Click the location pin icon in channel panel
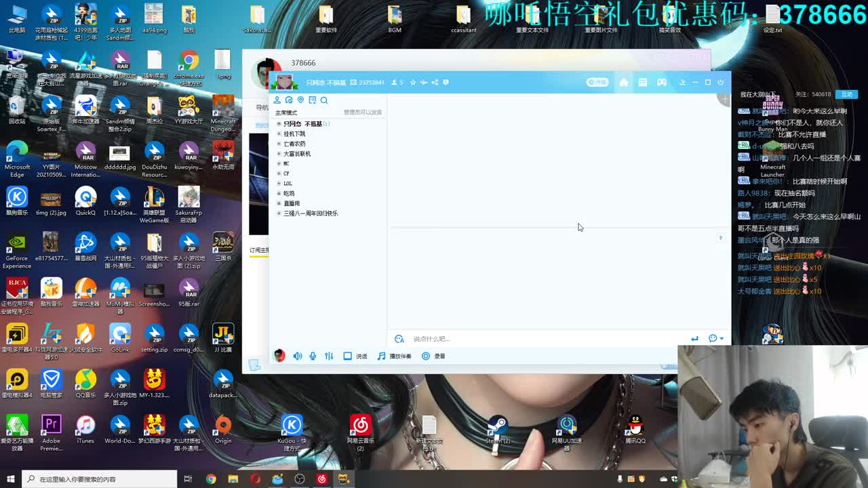The image size is (868, 488). (300, 100)
